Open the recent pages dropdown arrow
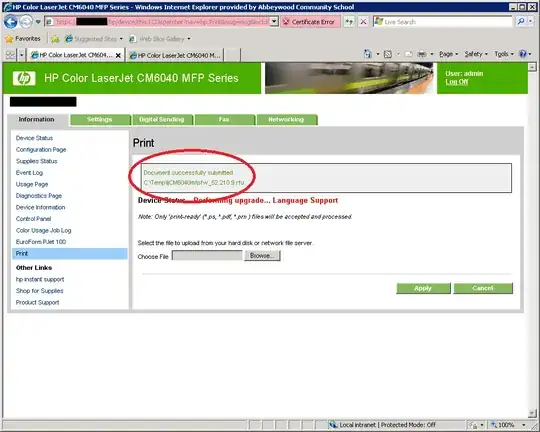The height and width of the screenshot is (432, 540). tap(38, 22)
